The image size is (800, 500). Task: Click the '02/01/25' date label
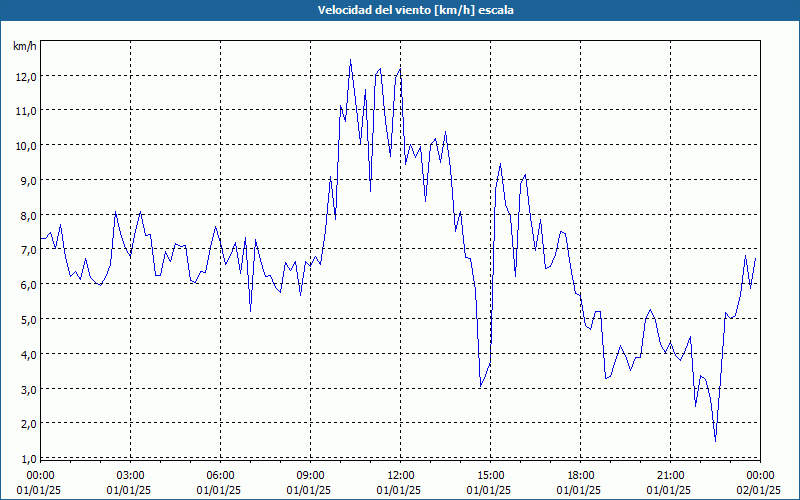click(x=759, y=490)
